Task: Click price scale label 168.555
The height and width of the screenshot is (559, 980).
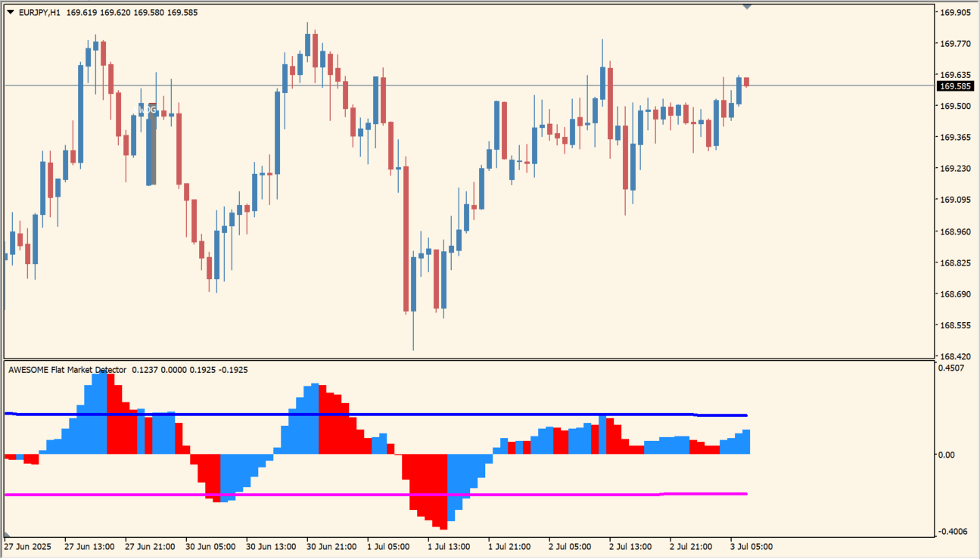Action: point(955,326)
